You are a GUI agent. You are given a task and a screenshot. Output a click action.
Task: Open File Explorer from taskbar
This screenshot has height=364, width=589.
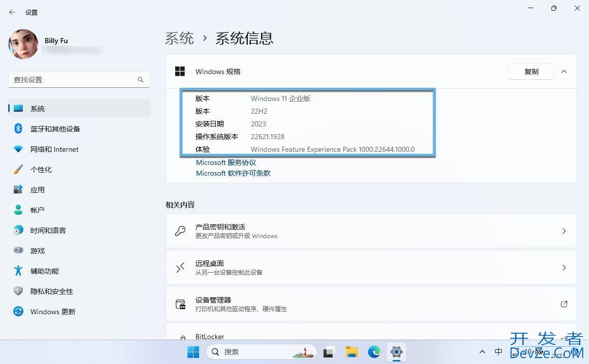click(x=351, y=352)
